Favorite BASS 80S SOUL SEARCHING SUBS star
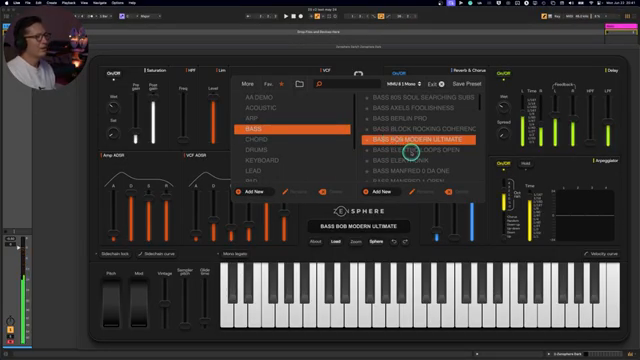Viewport: 640px width, 360px height. [367, 98]
